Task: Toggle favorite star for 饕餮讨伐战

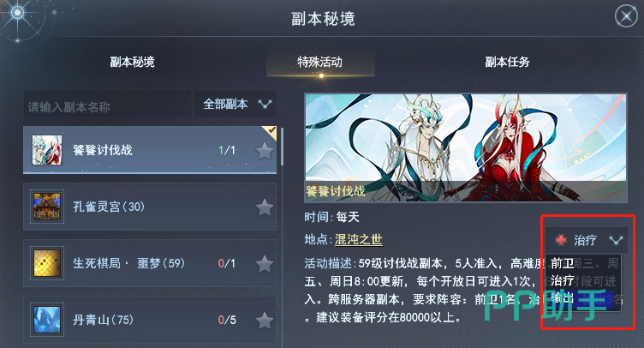Action: pos(264,151)
